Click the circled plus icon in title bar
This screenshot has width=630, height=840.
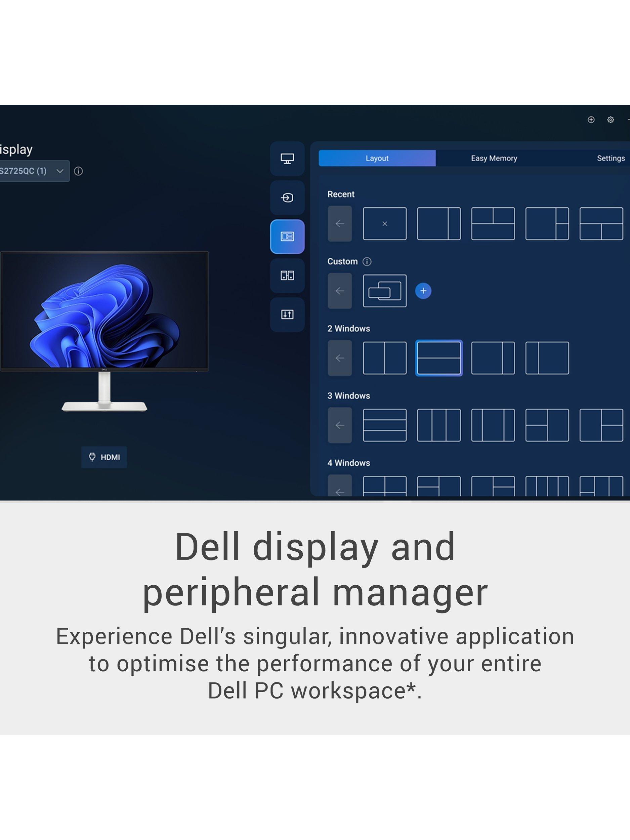click(591, 120)
